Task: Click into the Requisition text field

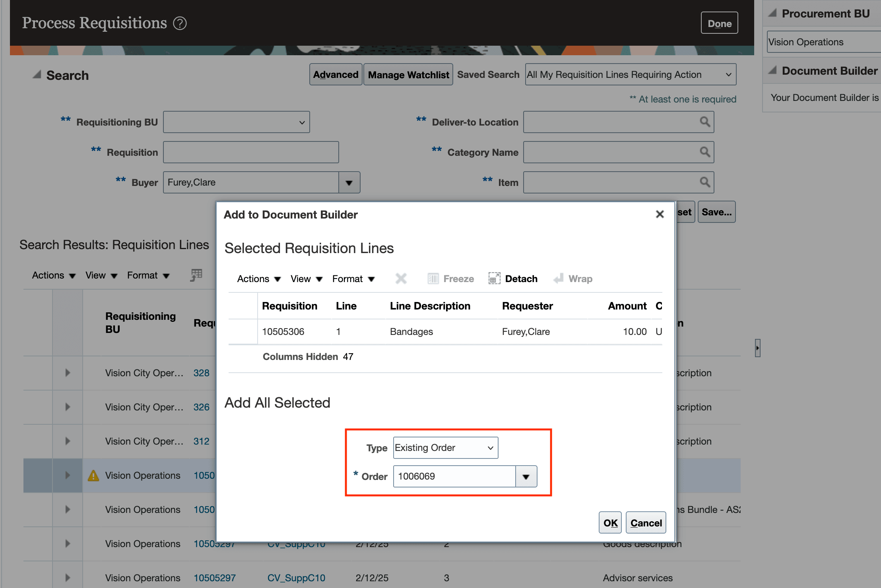Action: [x=250, y=152]
